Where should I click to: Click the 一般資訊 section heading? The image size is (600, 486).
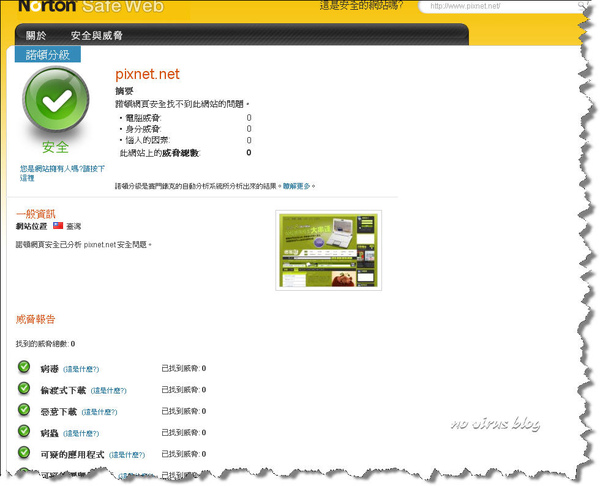[x=36, y=214]
